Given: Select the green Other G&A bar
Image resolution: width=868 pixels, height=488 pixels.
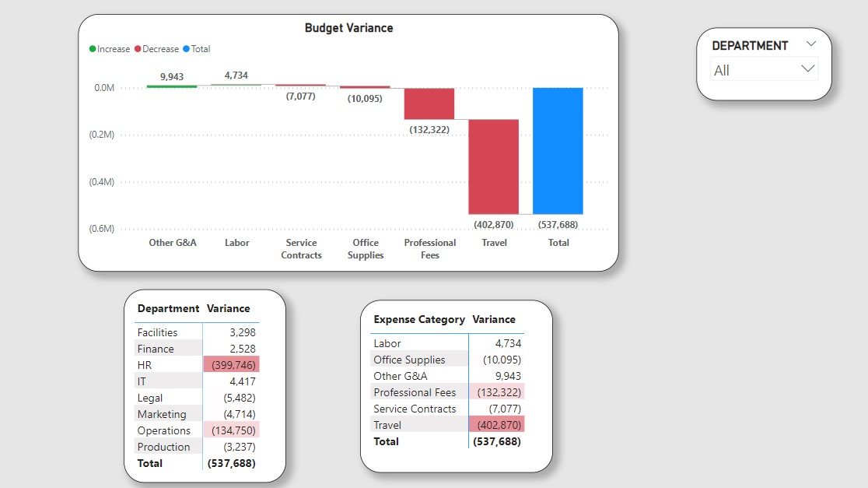Looking at the screenshot, I should click(172, 86).
